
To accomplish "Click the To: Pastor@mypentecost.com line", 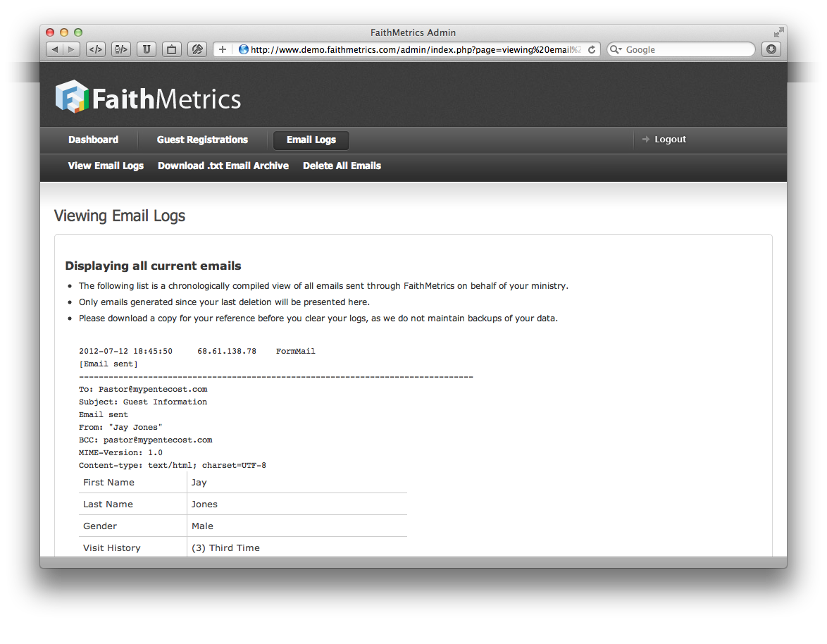I will pyautogui.click(x=143, y=389).
